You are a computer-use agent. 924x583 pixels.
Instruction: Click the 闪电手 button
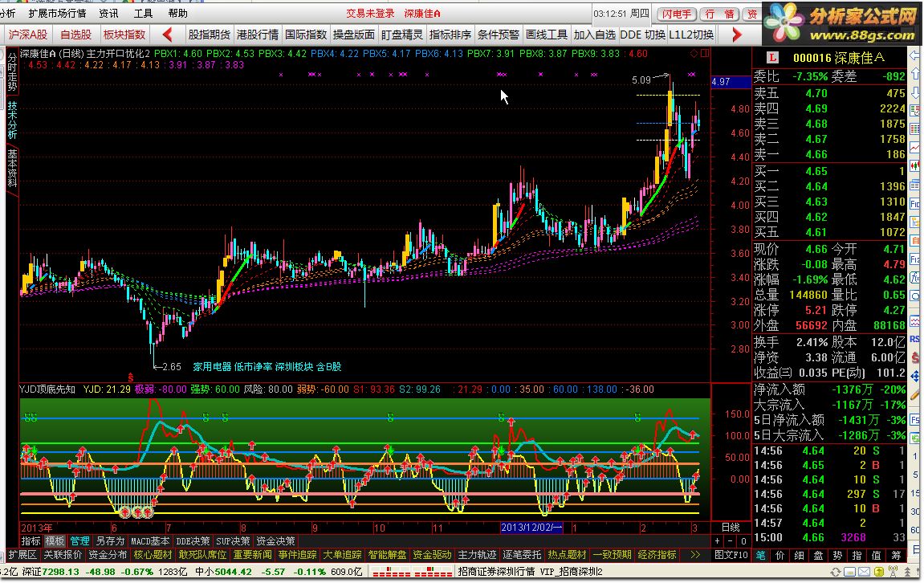677,14
